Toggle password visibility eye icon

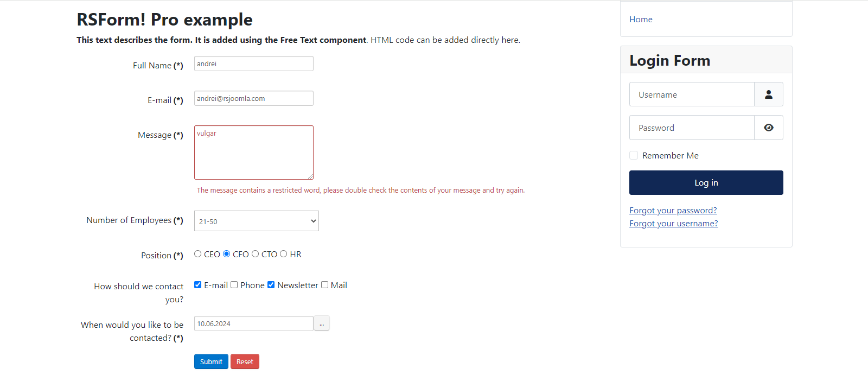768,128
